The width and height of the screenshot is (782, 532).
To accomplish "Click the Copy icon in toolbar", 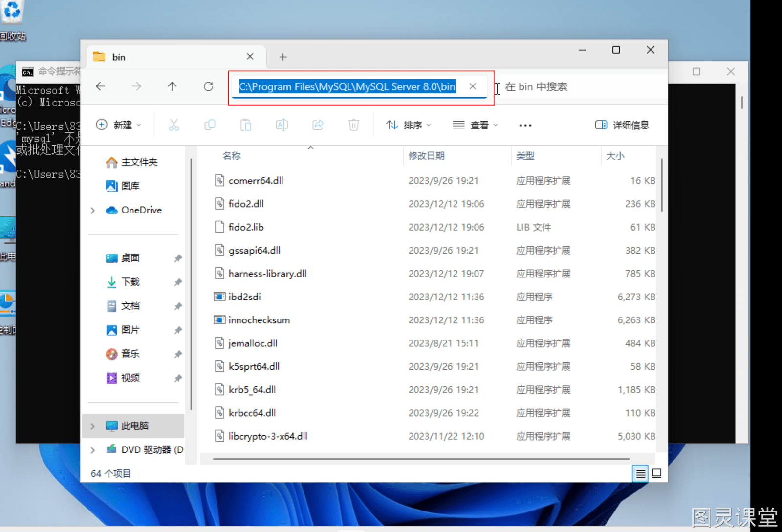I will (210, 125).
